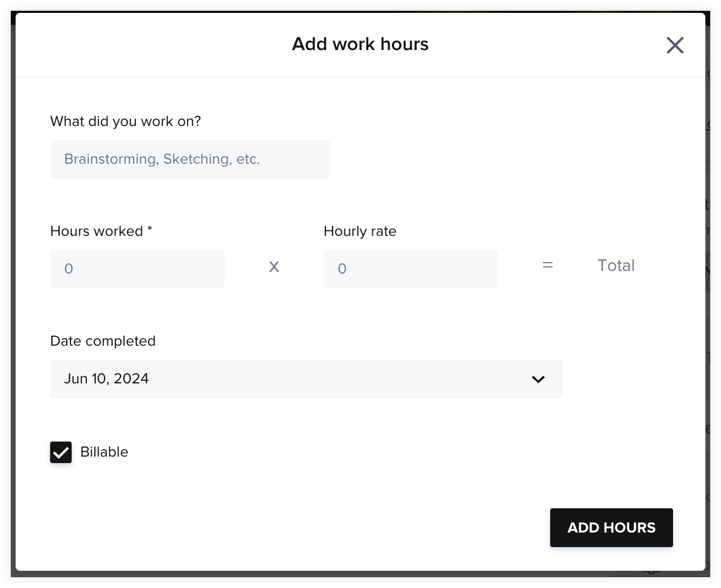The height and width of the screenshot is (588, 721).
Task: Click the multiplication X between the fields
Action: pos(274,267)
